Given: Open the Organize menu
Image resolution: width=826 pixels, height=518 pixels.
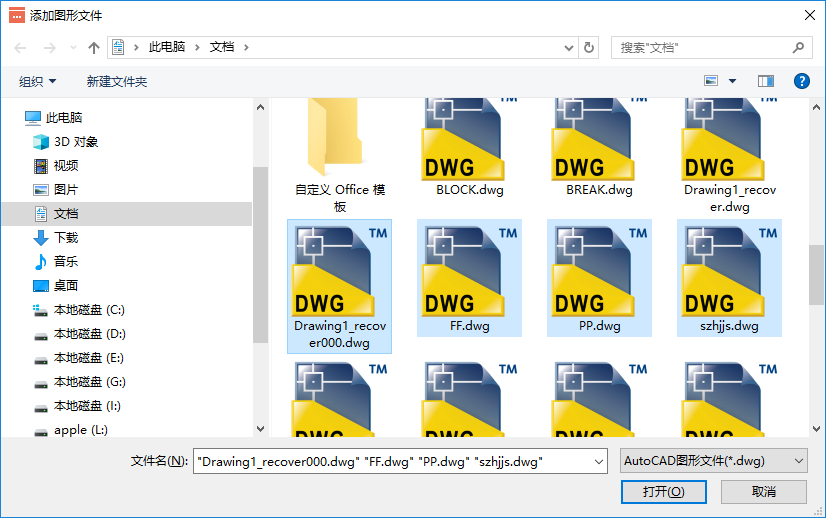Looking at the screenshot, I should point(38,81).
